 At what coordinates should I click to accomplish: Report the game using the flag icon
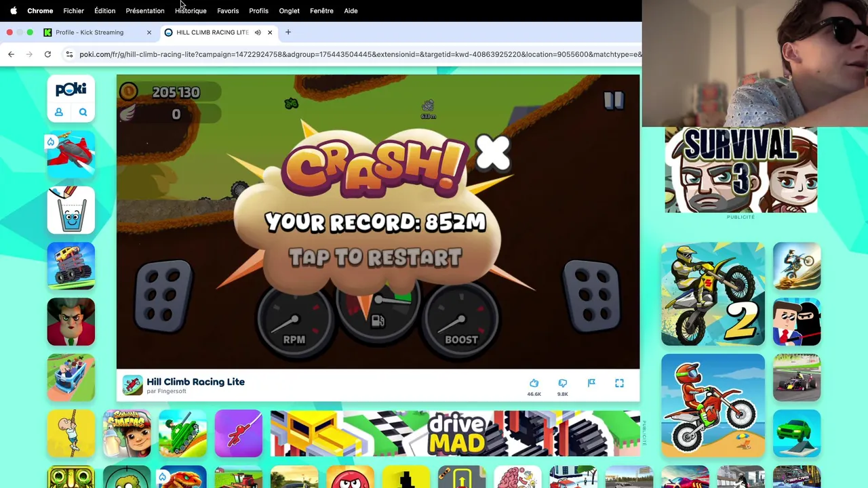pos(591,383)
